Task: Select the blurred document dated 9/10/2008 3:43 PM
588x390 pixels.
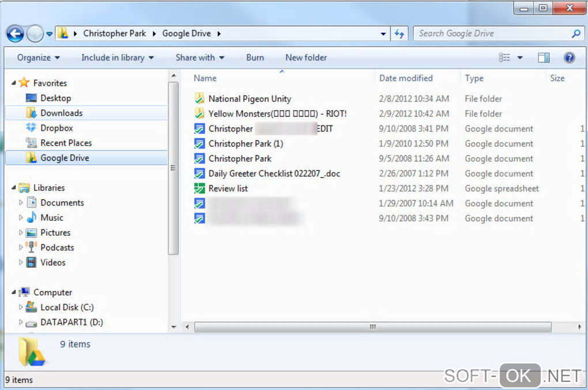Action: click(x=248, y=218)
